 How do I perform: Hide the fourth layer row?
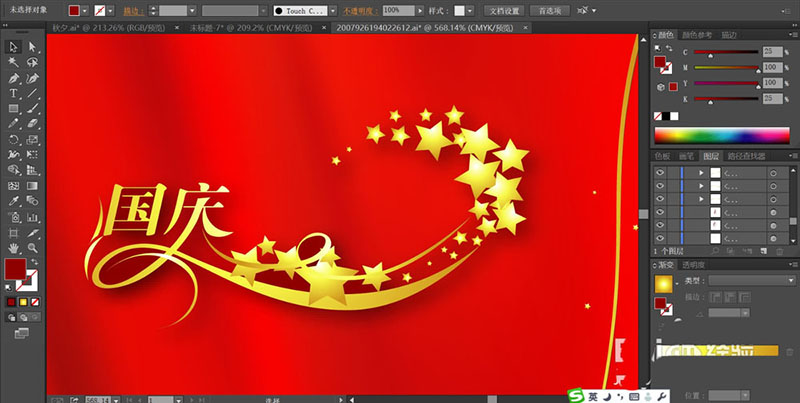coord(660,212)
